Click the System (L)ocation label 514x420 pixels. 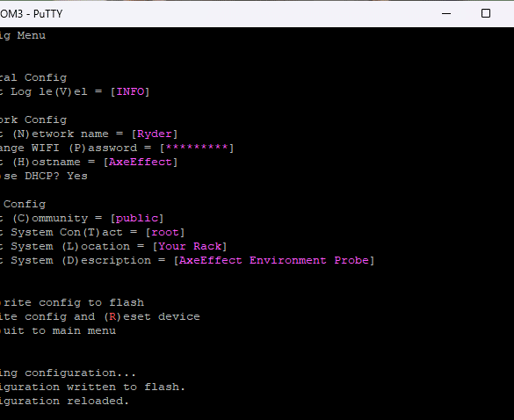(x=70, y=246)
